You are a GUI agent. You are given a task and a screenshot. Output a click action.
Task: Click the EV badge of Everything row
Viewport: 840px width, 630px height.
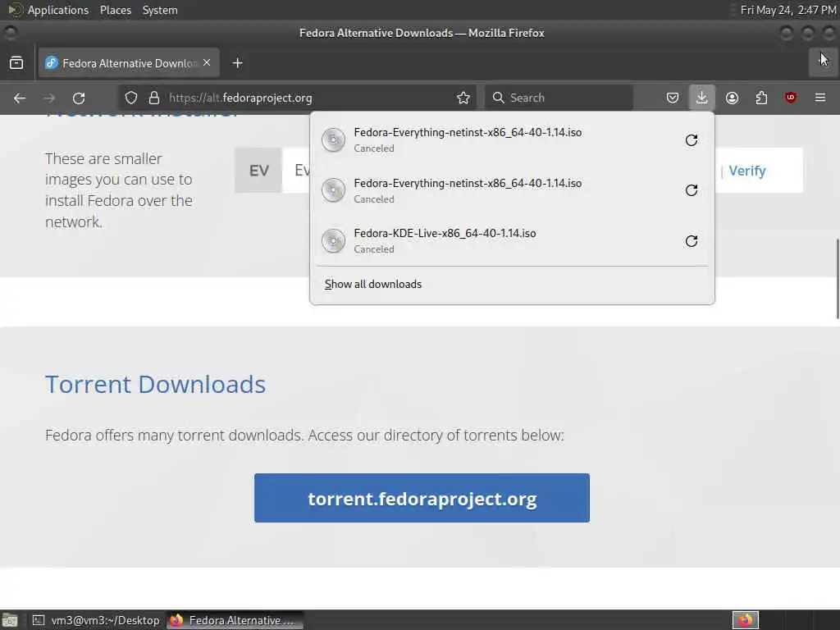click(x=258, y=171)
